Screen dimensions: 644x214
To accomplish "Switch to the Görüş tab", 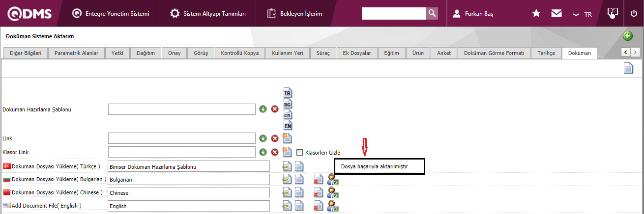I will [201, 53].
